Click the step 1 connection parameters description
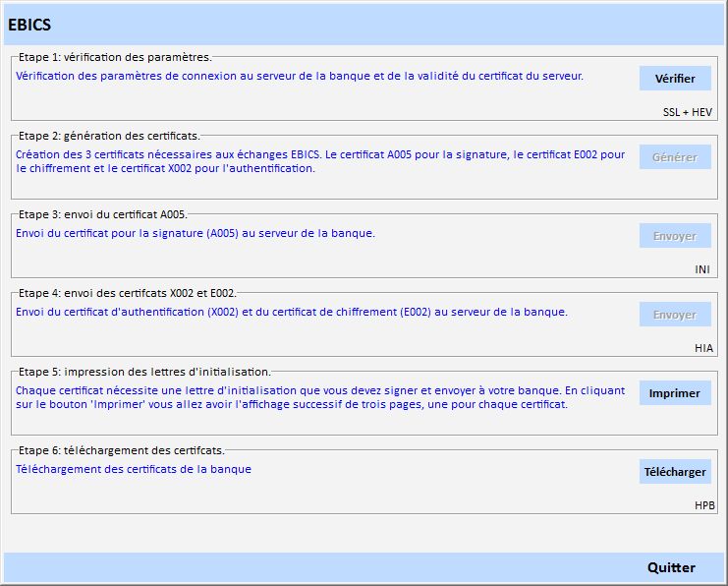The width and height of the screenshot is (728, 586). click(300, 76)
